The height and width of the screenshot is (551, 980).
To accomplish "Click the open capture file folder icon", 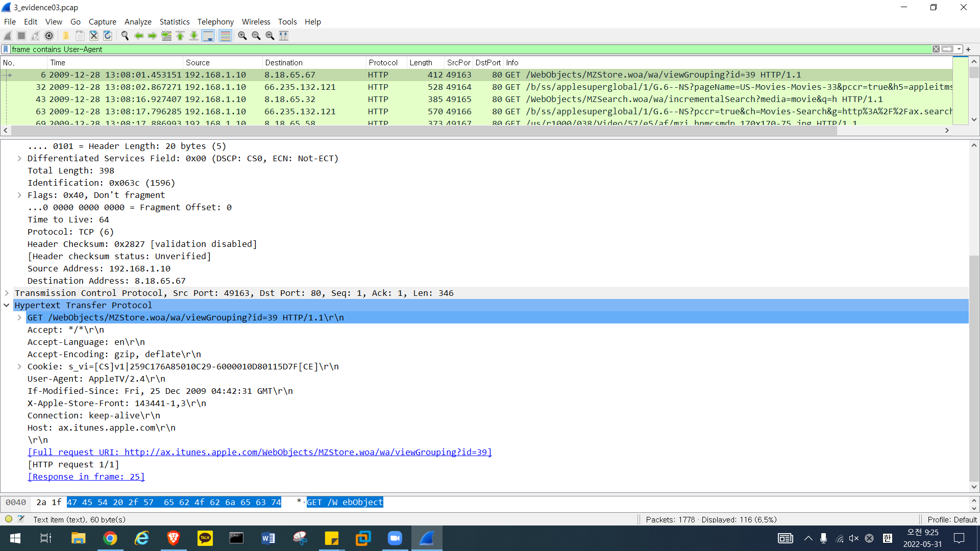I will pyautogui.click(x=66, y=36).
